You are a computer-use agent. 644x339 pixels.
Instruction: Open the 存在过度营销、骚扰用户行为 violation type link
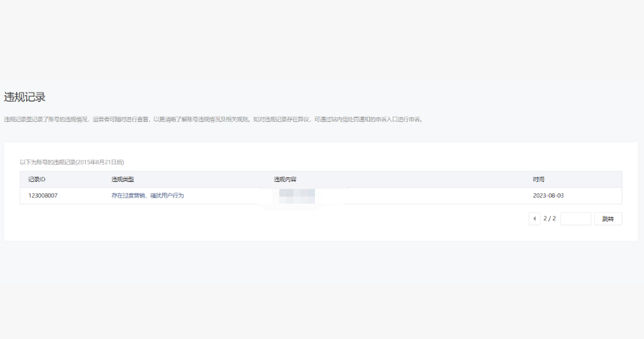[x=147, y=195]
